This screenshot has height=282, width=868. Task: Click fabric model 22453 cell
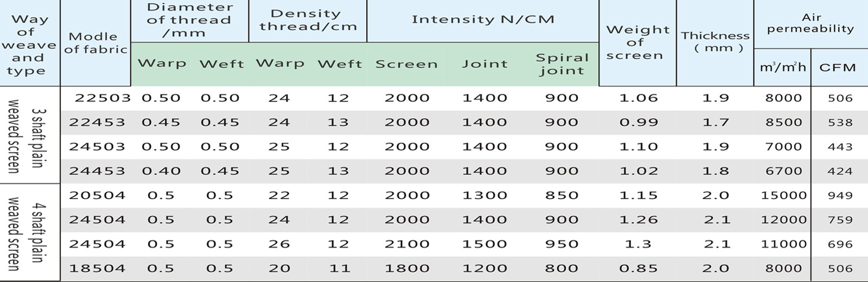pos(97,123)
